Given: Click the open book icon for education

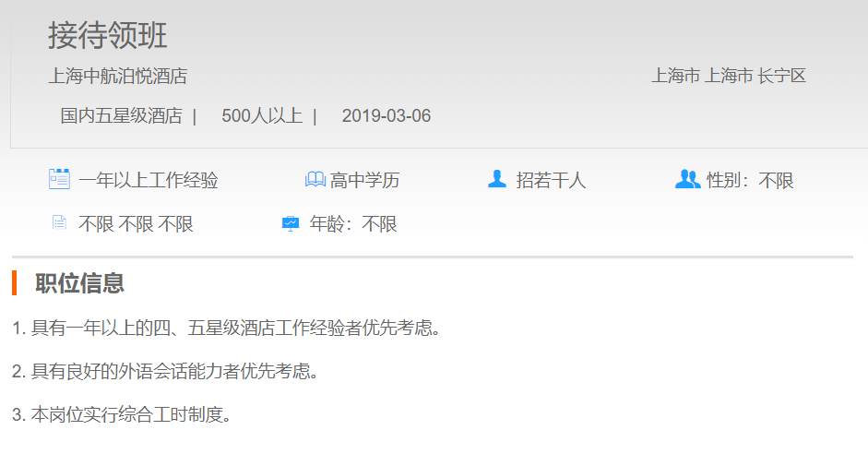Looking at the screenshot, I should click(315, 179).
